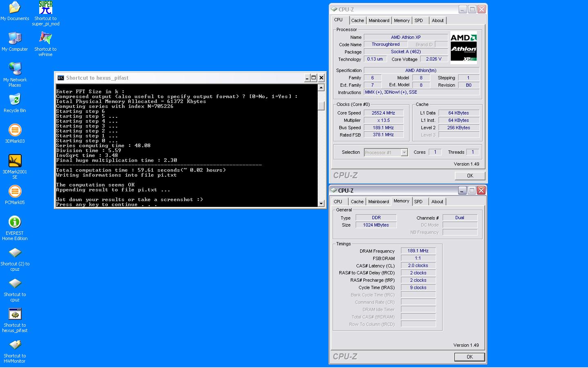588x368 pixels.
Task: Minimize the hexus_pifast console window
Action: tap(307, 78)
